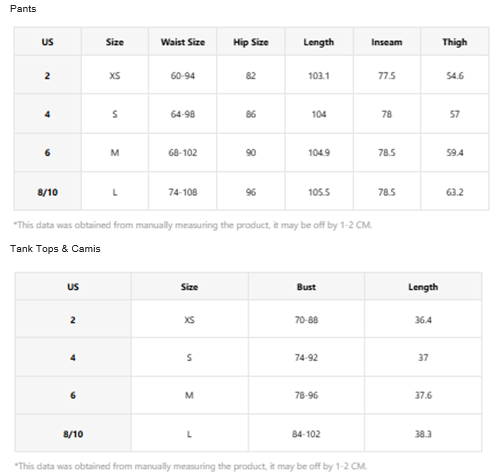
Task: Click the Thigh column header
Action: pyautogui.click(x=455, y=42)
